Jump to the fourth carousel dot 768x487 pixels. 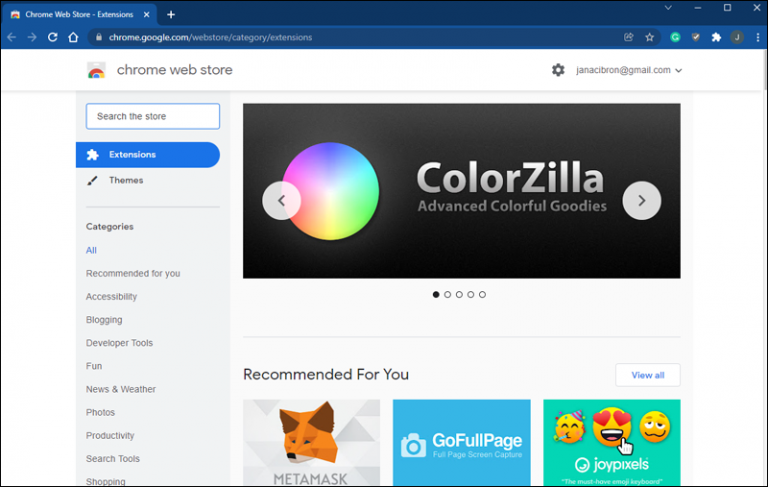471,294
